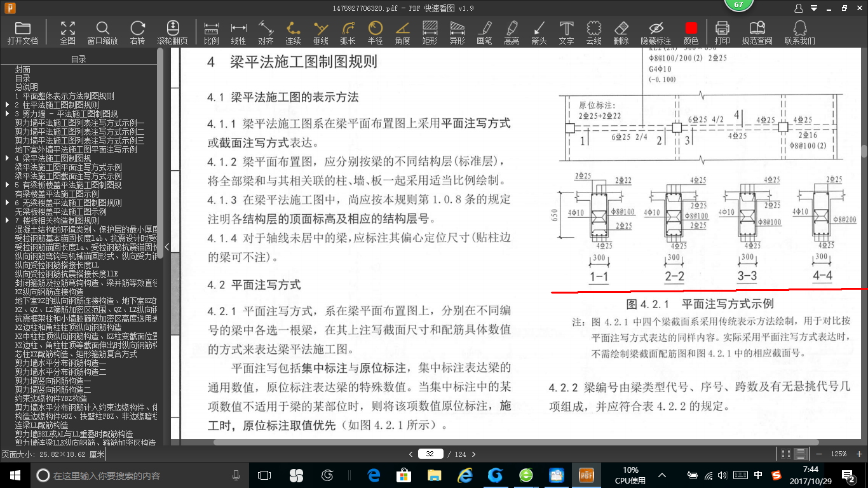Open the Windows notification center
Image resolution: width=868 pixels, height=488 pixels.
849,475
